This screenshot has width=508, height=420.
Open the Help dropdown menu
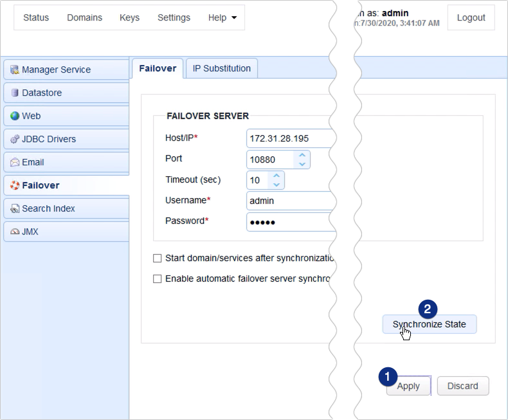[x=222, y=18]
